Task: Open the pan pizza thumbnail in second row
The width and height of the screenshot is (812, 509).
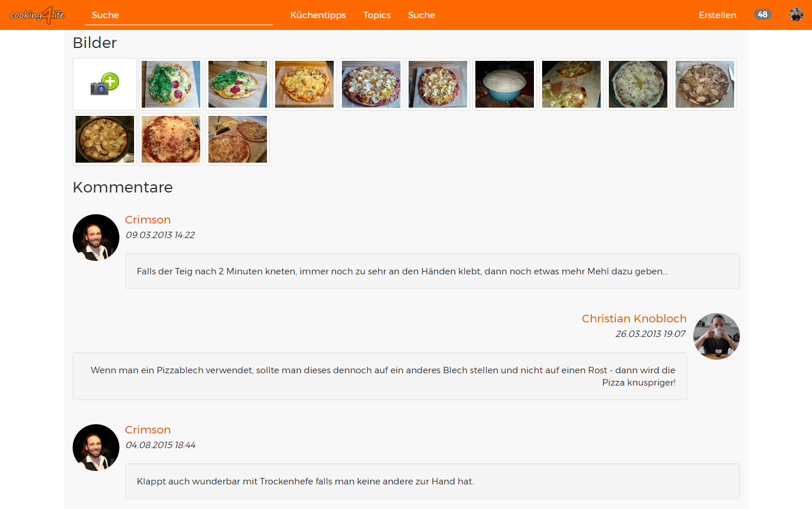Action: (x=105, y=139)
